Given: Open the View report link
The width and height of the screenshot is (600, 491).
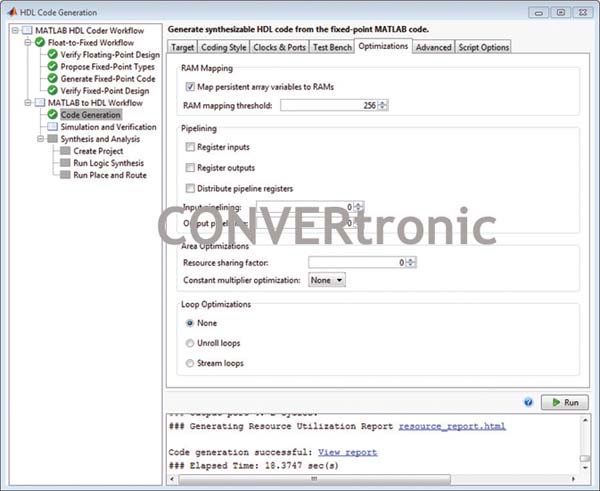Looking at the screenshot, I should point(347,452).
